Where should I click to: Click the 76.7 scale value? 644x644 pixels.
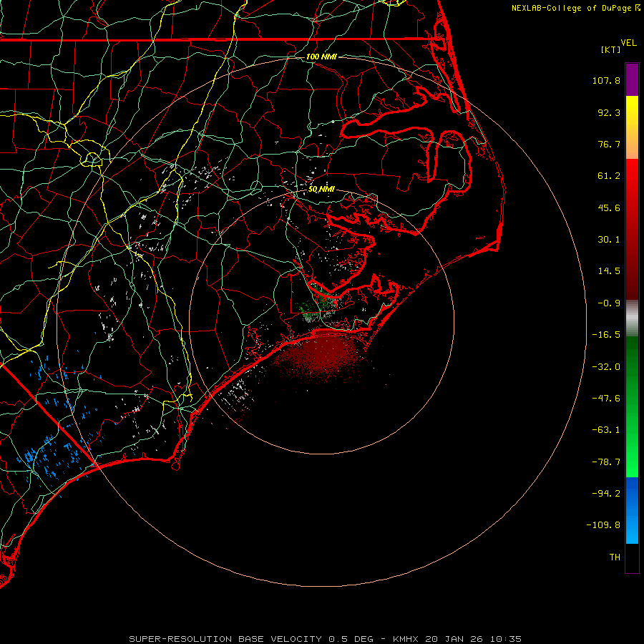click(x=609, y=144)
